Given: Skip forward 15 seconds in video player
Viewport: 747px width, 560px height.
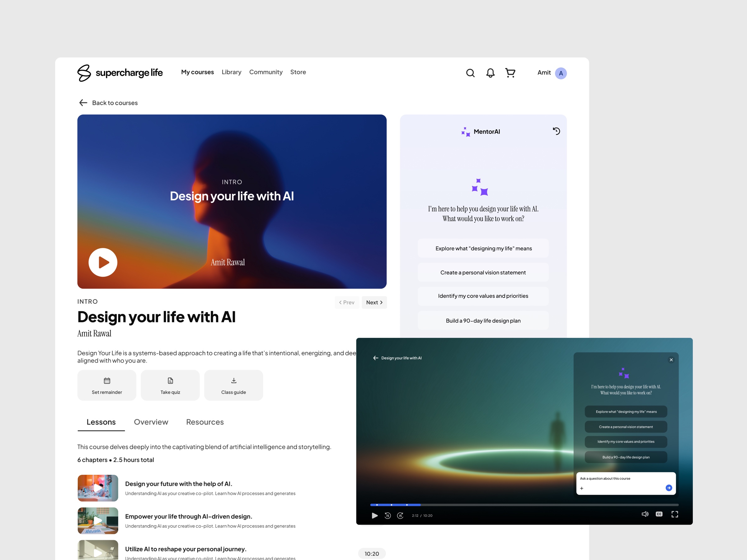Looking at the screenshot, I should pos(400,516).
